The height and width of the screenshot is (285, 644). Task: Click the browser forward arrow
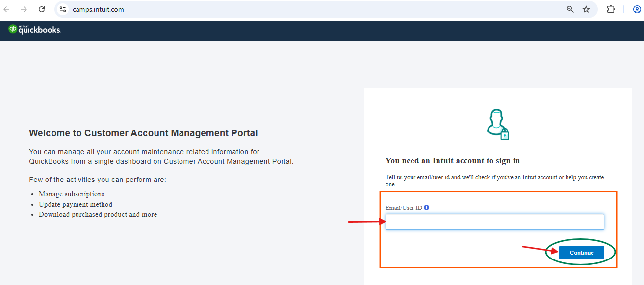tap(24, 9)
